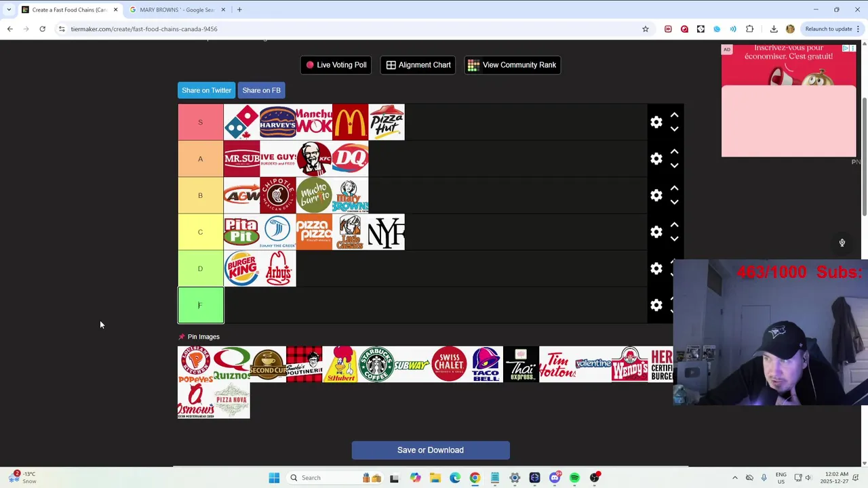Select the Swiss Chalet logo
Viewport: 868px width, 488px height.
(449, 365)
